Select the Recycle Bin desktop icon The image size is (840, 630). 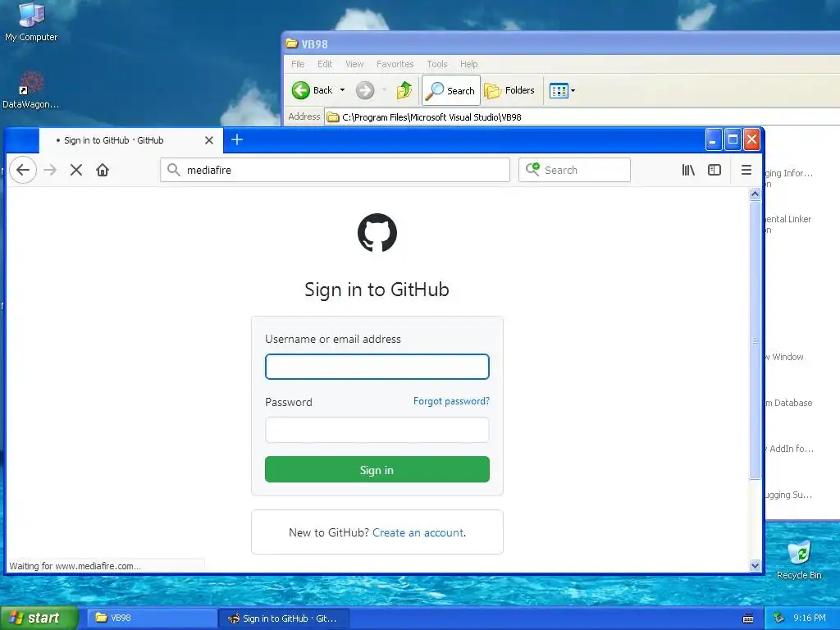click(799, 560)
